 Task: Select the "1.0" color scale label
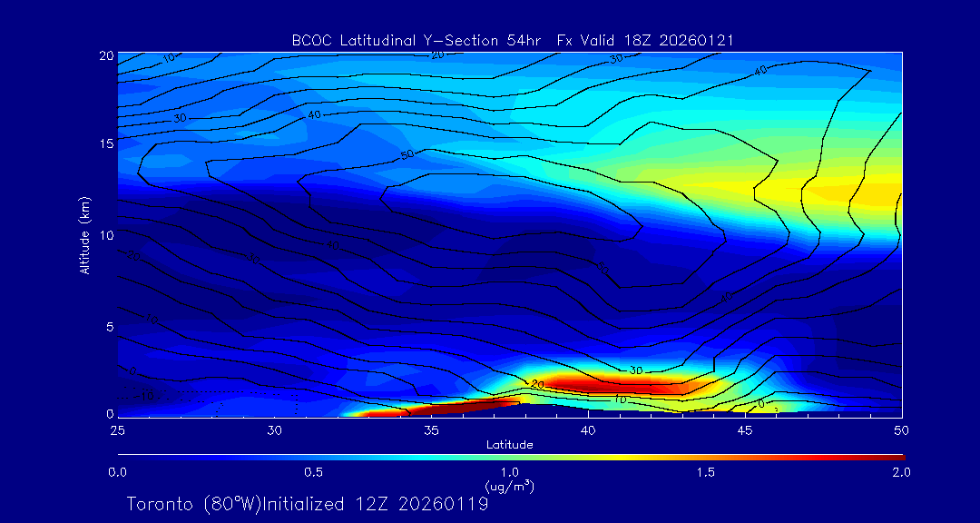pyautogui.click(x=509, y=472)
